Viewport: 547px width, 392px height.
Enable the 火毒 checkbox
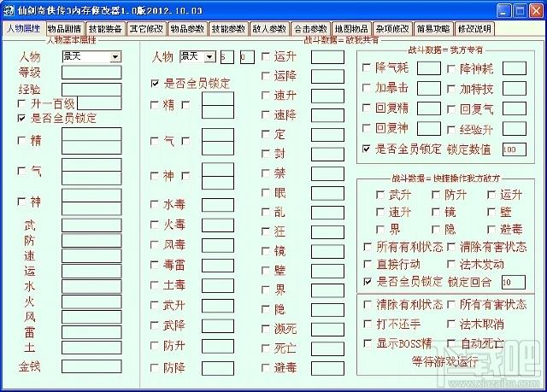click(154, 225)
